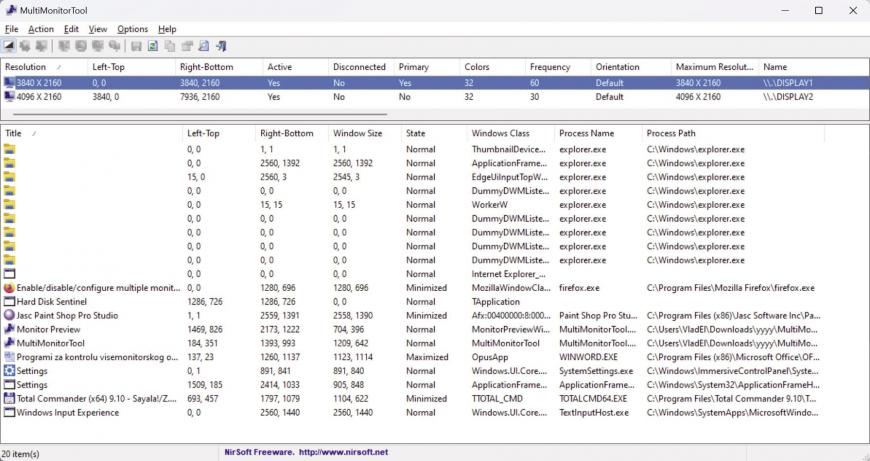
Task: Click the Jasc Paint Shop Pro Studio icon
Action: [x=9, y=315]
